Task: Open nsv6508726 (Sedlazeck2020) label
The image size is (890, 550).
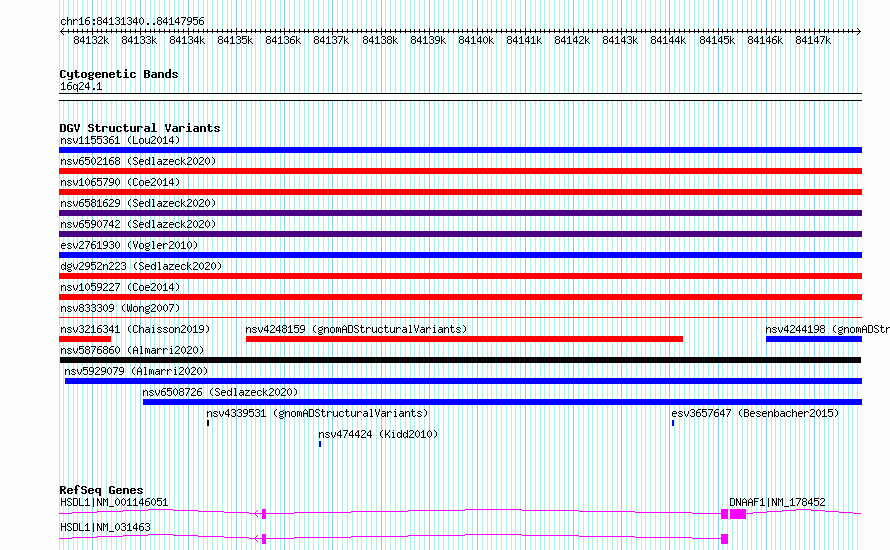Action: (220, 392)
